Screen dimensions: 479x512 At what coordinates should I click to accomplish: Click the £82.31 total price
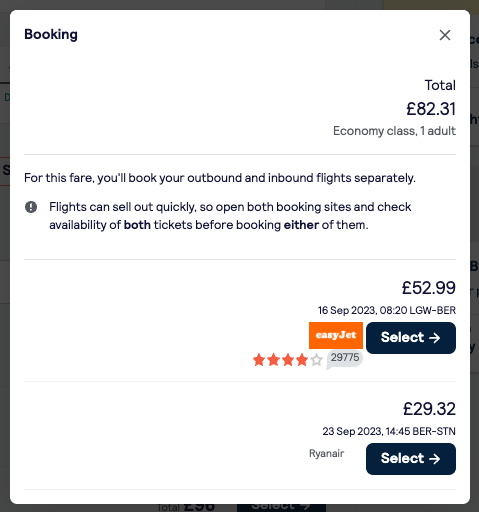431,109
